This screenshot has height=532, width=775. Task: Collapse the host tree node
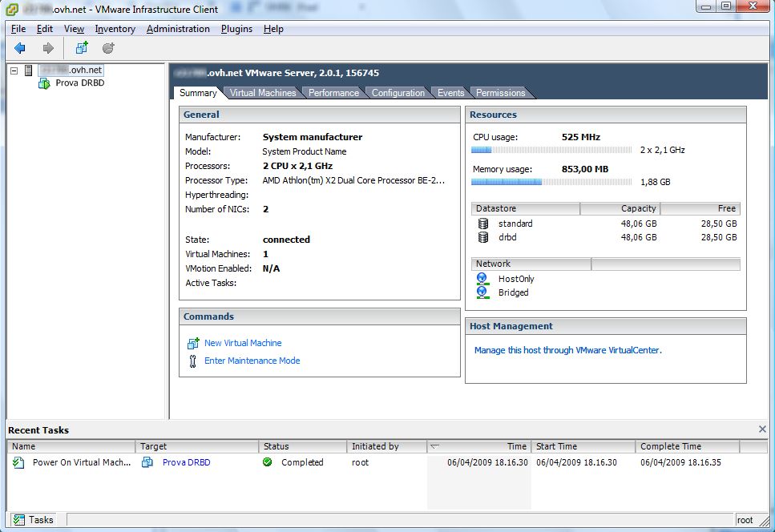coord(14,71)
